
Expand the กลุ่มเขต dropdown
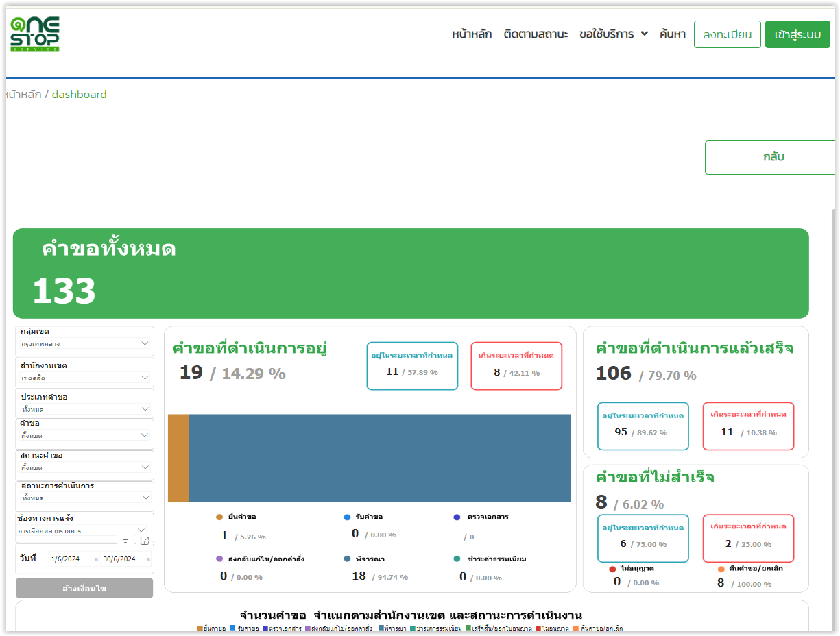[x=144, y=343]
